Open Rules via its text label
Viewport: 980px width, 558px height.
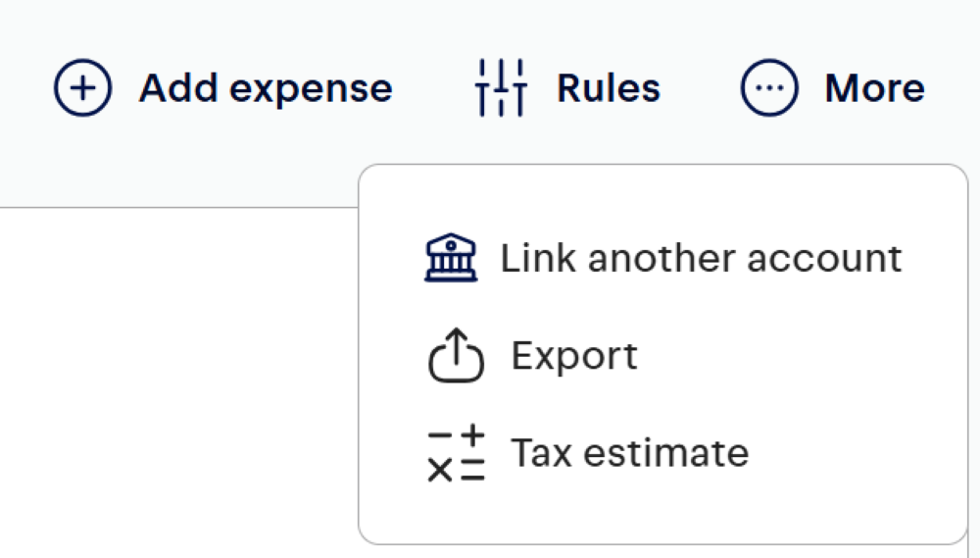pos(609,88)
